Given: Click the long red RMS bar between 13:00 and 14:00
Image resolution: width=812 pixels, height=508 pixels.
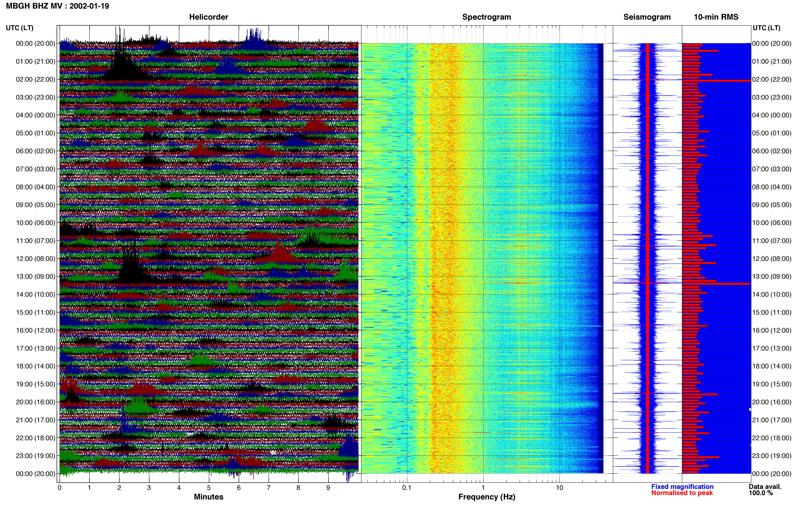Looking at the screenshot, I should [x=716, y=284].
